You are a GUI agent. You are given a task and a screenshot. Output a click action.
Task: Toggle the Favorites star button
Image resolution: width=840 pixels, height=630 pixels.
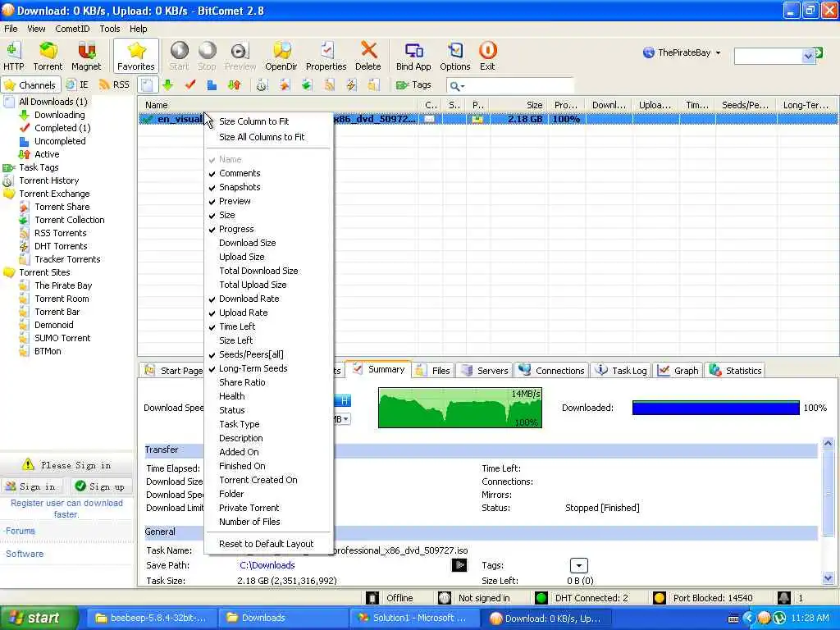click(x=136, y=56)
